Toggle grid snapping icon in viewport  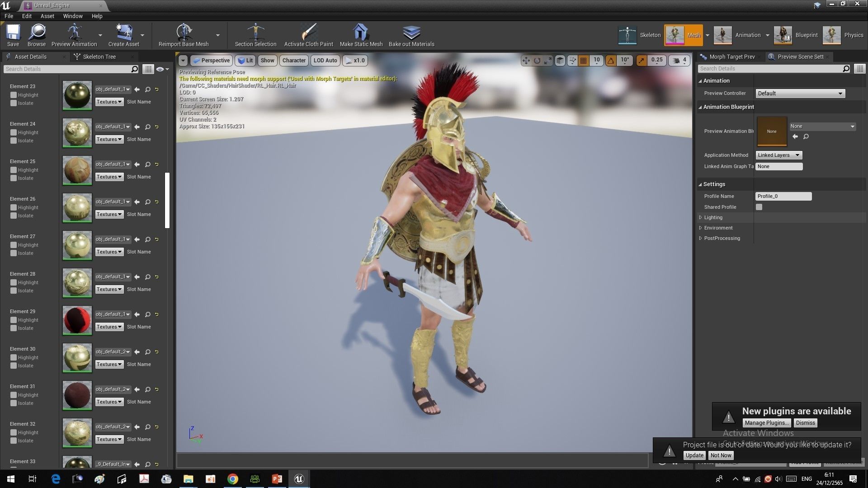click(x=584, y=61)
